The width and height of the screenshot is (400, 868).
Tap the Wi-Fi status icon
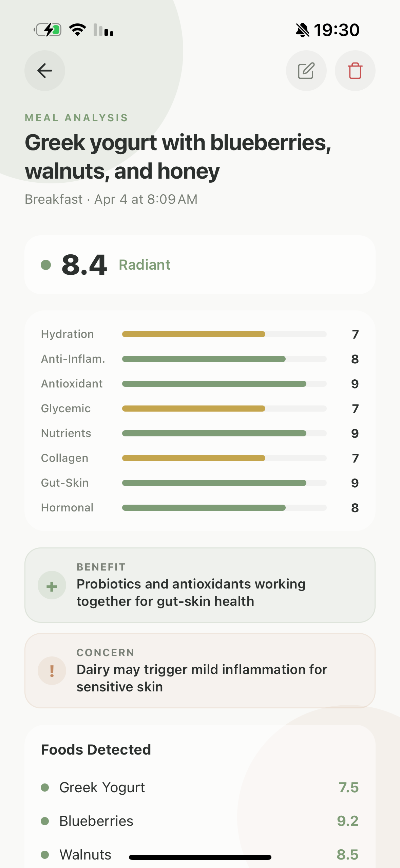click(77, 30)
